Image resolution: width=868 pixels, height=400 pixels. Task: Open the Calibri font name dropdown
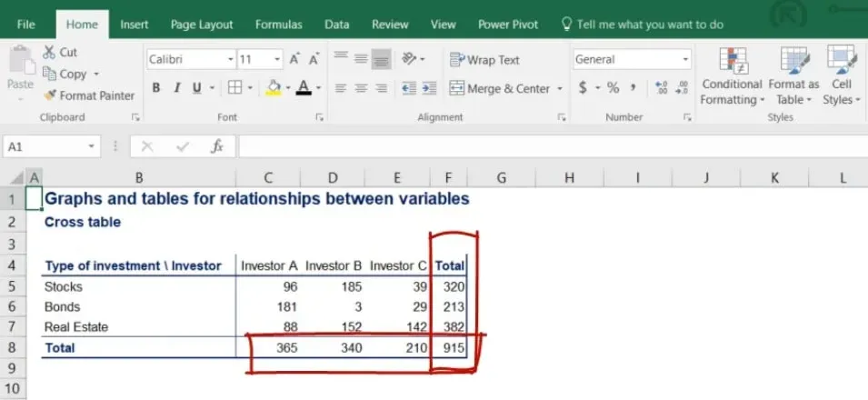[x=230, y=60]
